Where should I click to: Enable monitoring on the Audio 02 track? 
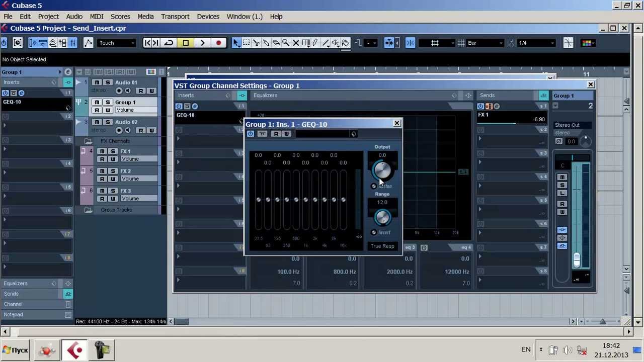point(128,131)
